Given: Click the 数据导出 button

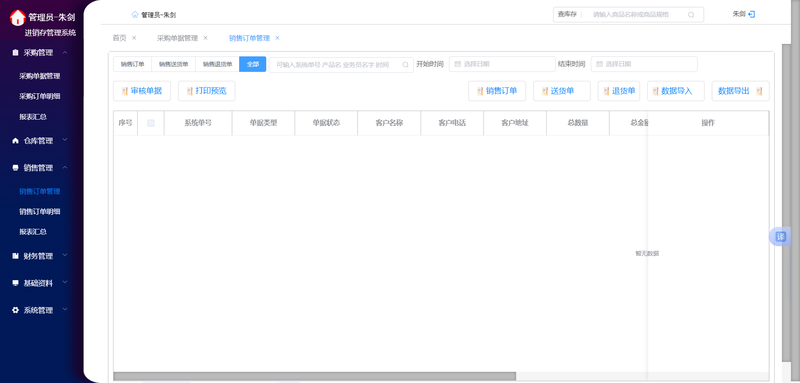Looking at the screenshot, I should [x=740, y=91].
